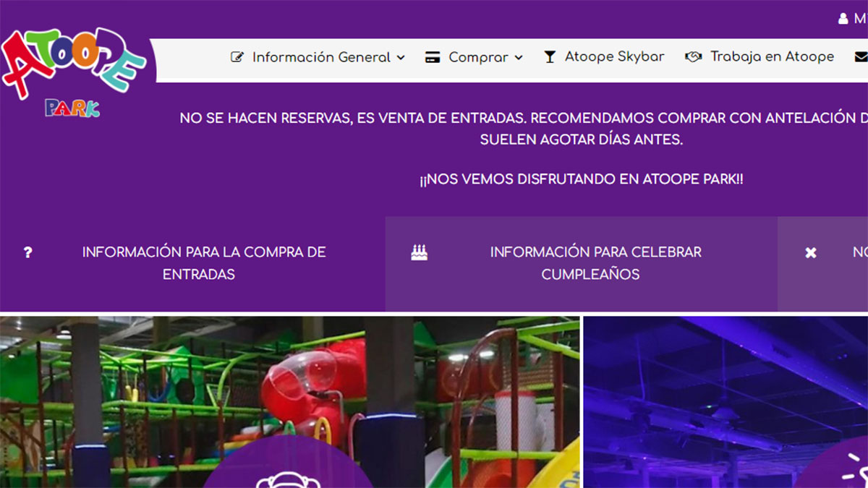Open the Trabaja en Atoope link
868x488 pixels.
pos(772,56)
